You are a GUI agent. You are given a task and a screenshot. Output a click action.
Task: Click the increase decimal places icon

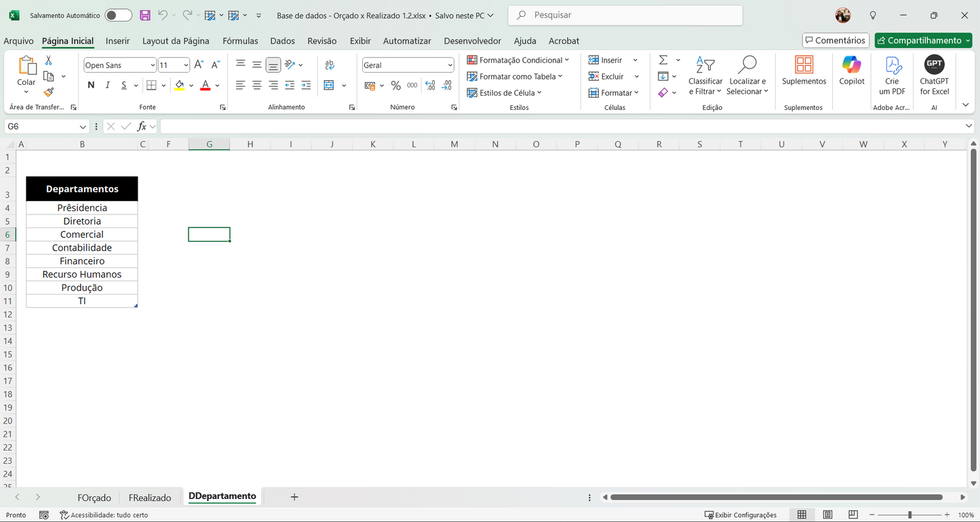pyautogui.click(x=429, y=85)
